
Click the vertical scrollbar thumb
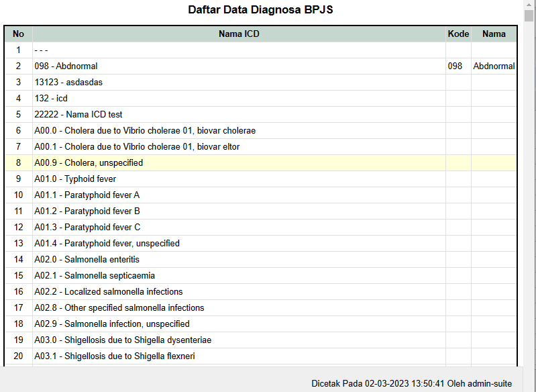[x=529, y=15]
